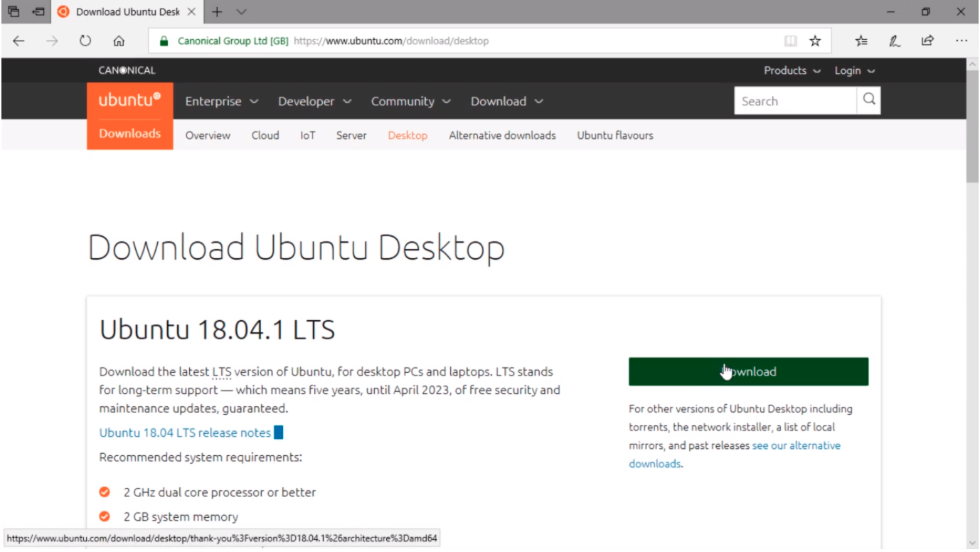Viewport: 980px width, 552px height.
Task: Click the site Search input field
Action: click(x=794, y=101)
